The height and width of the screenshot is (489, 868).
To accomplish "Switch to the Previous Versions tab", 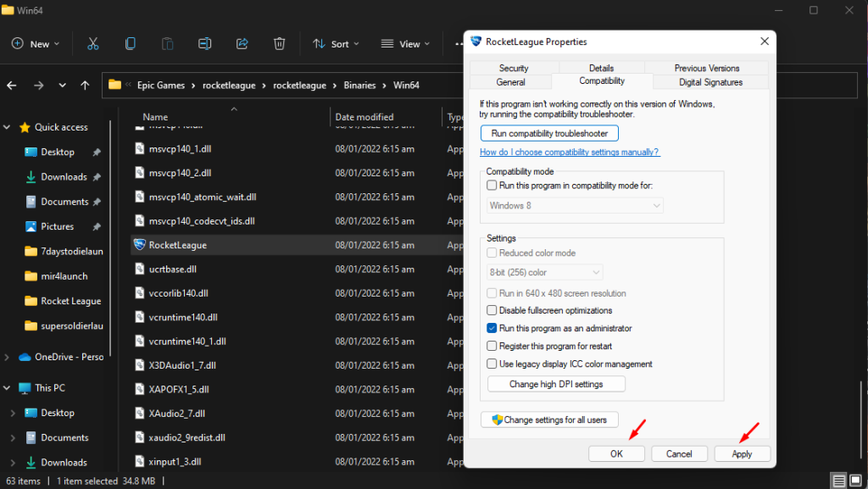I will tap(706, 68).
